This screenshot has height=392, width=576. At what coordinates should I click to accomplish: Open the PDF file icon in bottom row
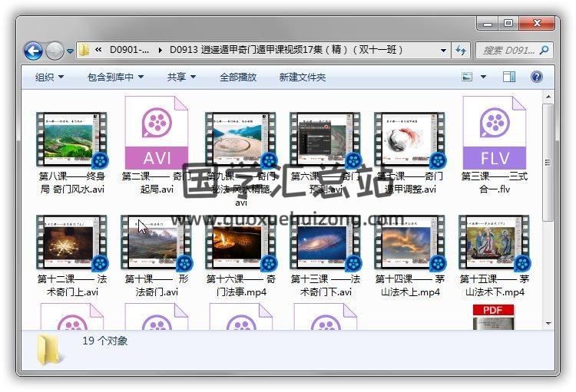[493, 318]
